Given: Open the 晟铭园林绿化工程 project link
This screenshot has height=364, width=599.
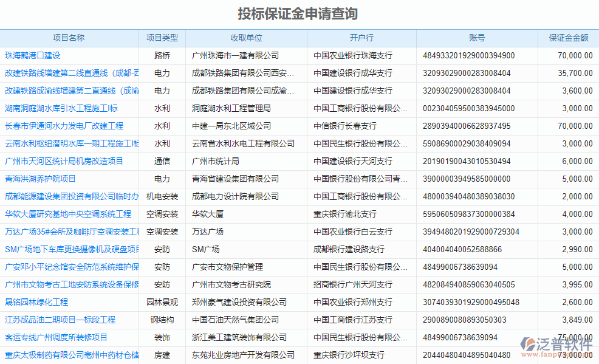Looking at the screenshot, I should click(x=36, y=302).
